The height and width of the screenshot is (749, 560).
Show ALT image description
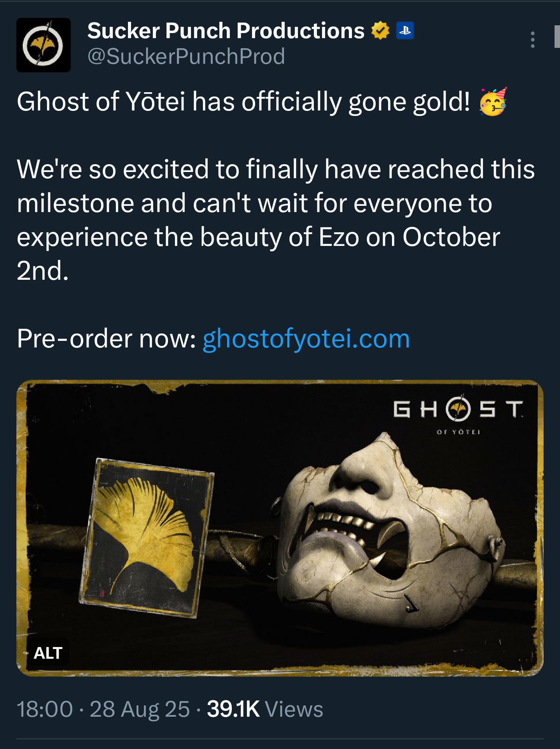coord(48,653)
